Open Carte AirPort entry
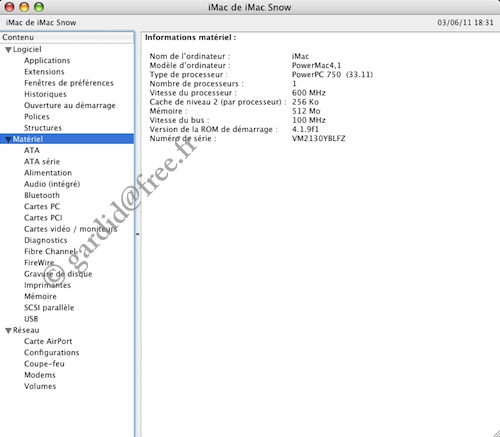Viewport: 500px width, 437px height. (x=48, y=342)
